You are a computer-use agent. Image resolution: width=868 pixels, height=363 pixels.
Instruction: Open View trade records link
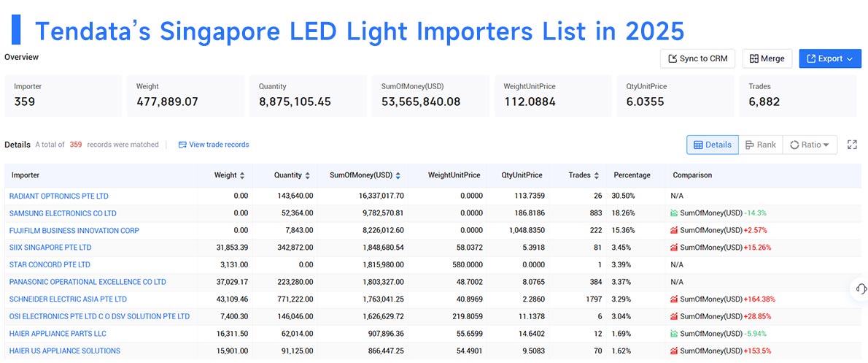coord(214,145)
